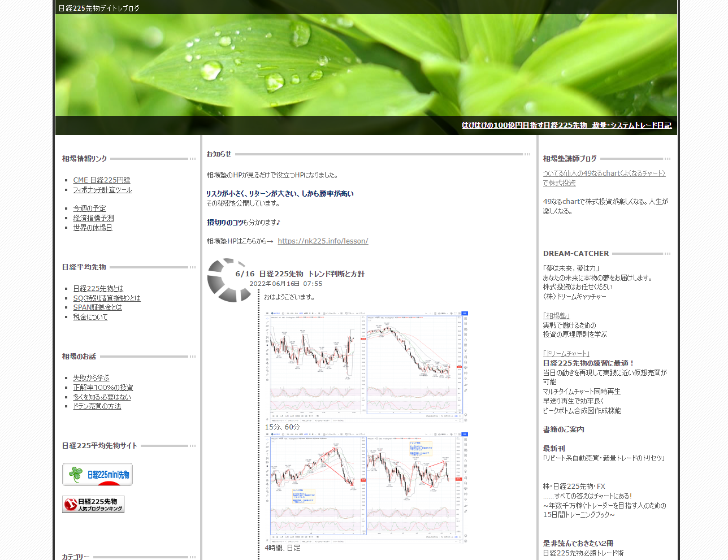Click the 日経225先物 人気ブログランキング banner
The height and width of the screenshot is (560, 728).
[93, 504]
